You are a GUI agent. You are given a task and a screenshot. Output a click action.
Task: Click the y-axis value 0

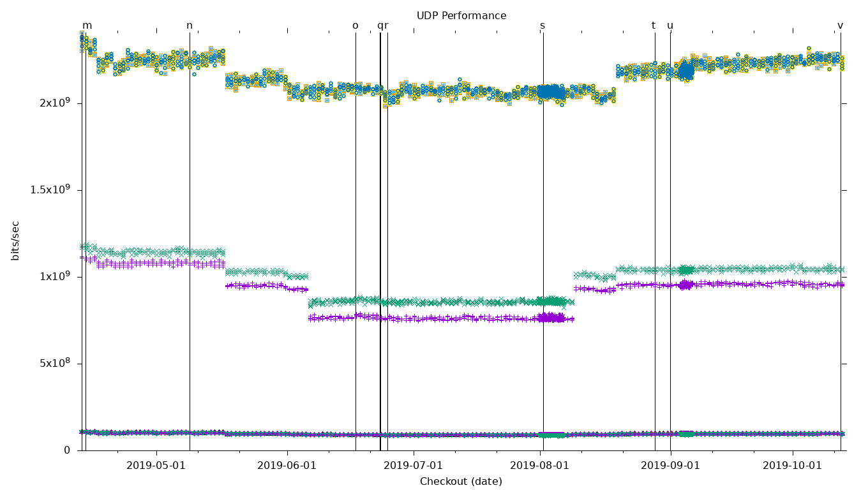[67, 450]
